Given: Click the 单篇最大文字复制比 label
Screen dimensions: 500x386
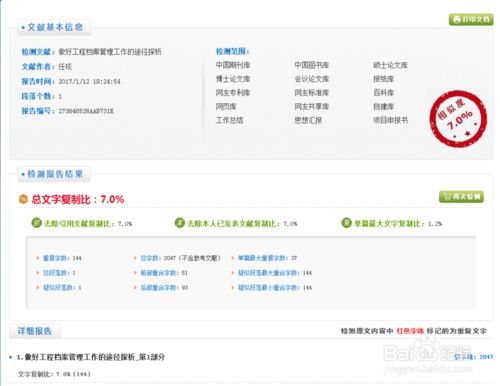Looking at the screenshot, I should [x=389, y=223].
